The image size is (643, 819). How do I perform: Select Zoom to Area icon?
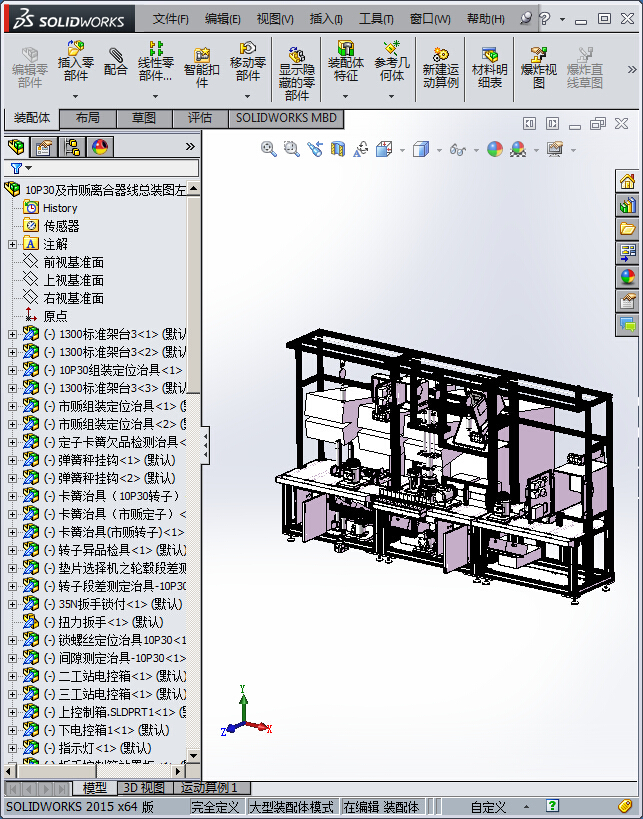pyautogui.click(x=291, y=149)
